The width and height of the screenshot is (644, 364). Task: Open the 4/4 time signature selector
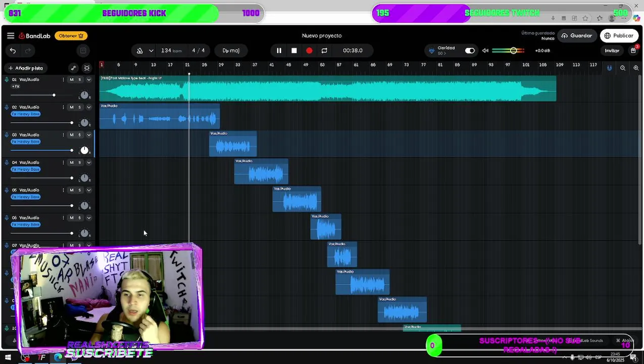pos(199,51)
